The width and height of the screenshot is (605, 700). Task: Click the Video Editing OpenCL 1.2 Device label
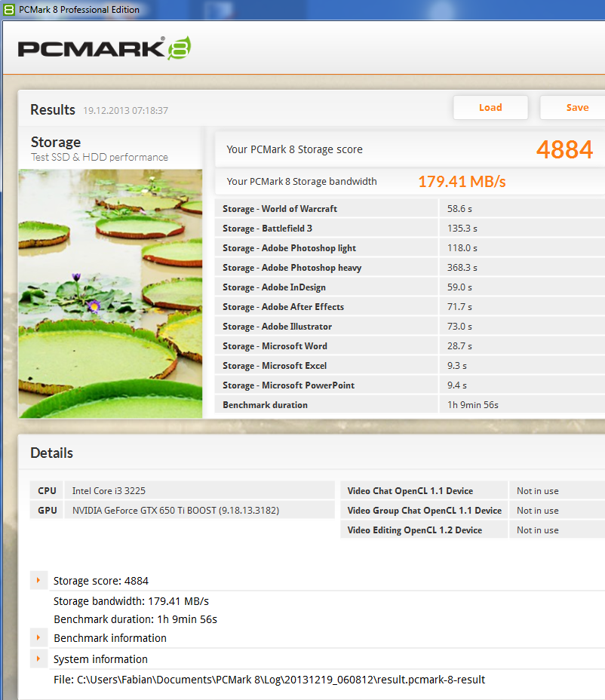click(414, 530)
